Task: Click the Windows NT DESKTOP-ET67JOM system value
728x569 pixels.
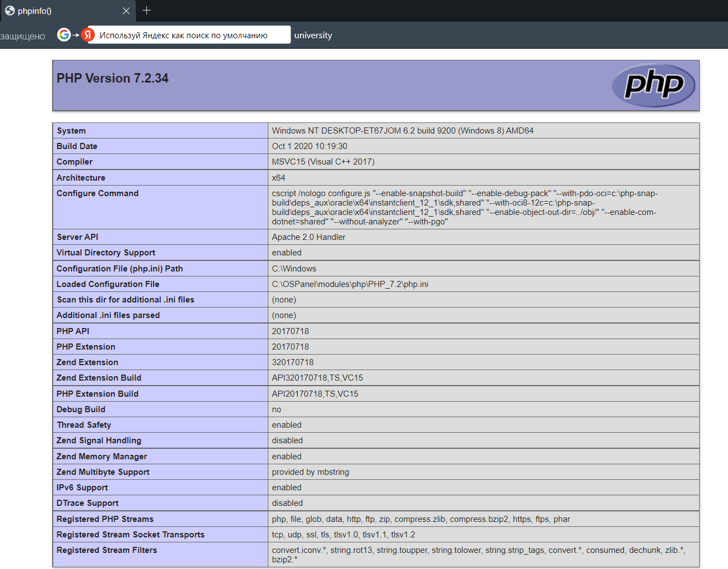Action: (x=403, y=131)
